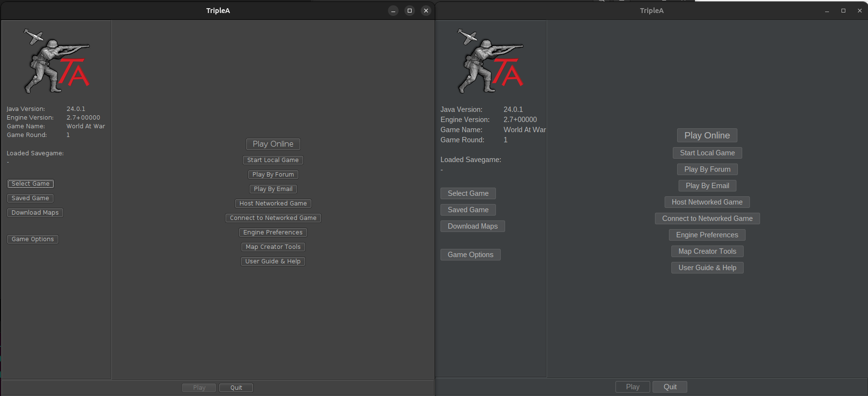
Task: Click Play button at bottom of left window
Action: tap(199, 388)
